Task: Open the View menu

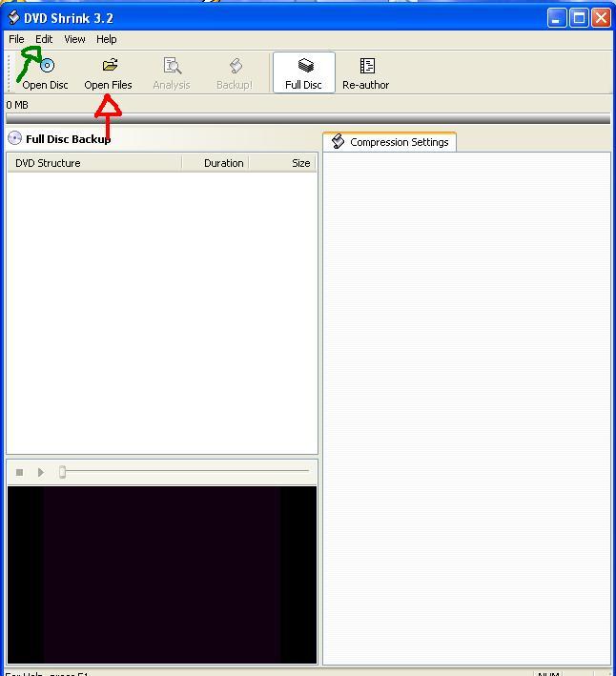Action: tap(74, 39)
